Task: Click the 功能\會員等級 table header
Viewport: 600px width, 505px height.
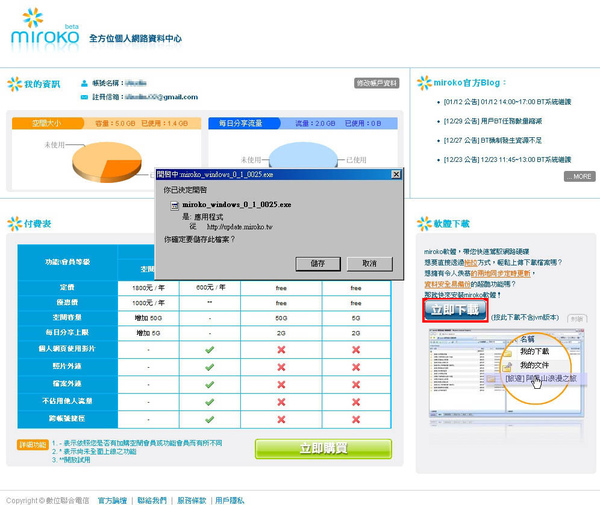Action: point(67,262)
